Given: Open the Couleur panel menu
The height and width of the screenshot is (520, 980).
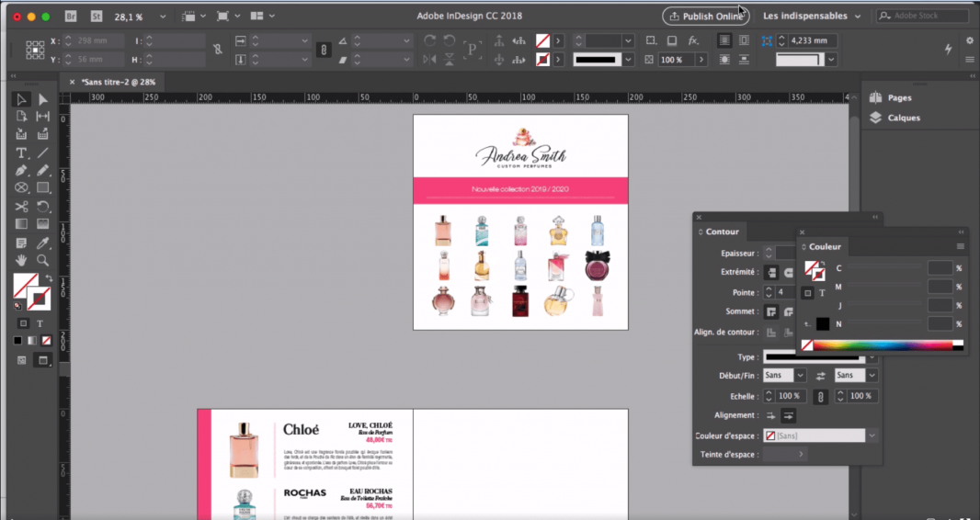Looking at the screenshot, I should pyautogui.click(x=961, y=246).
